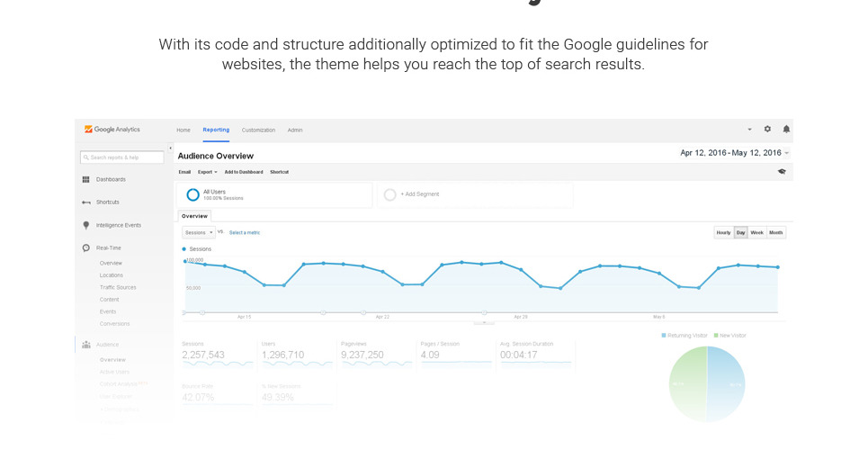This screenshot has height=450, width=868.
Task: Open settings via the gear icon
Action: 767,130
